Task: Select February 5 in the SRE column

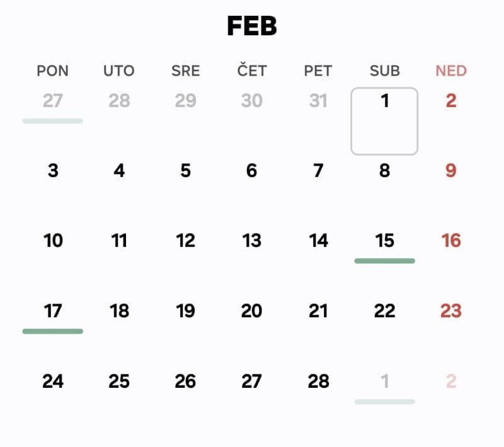Action: [185, 171]
